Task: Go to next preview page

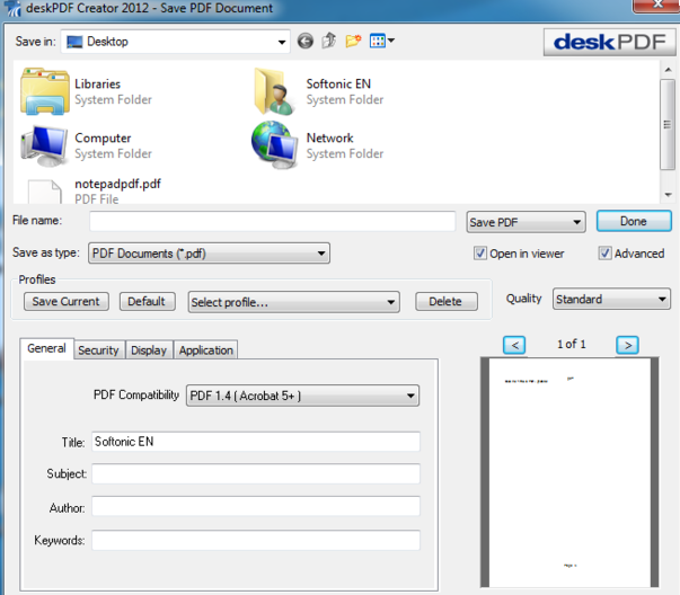Action: tap(628, 345)
